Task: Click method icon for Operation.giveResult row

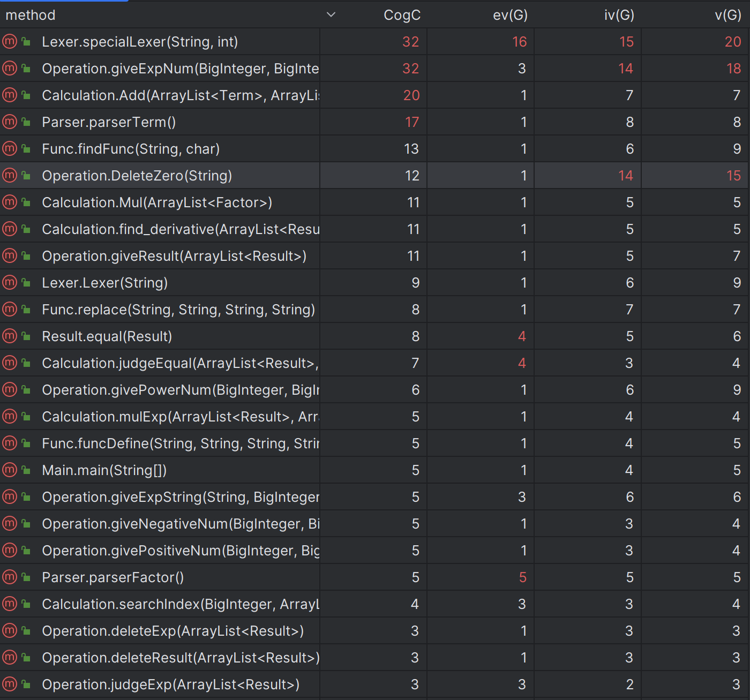Action: [x=10, y=255]
